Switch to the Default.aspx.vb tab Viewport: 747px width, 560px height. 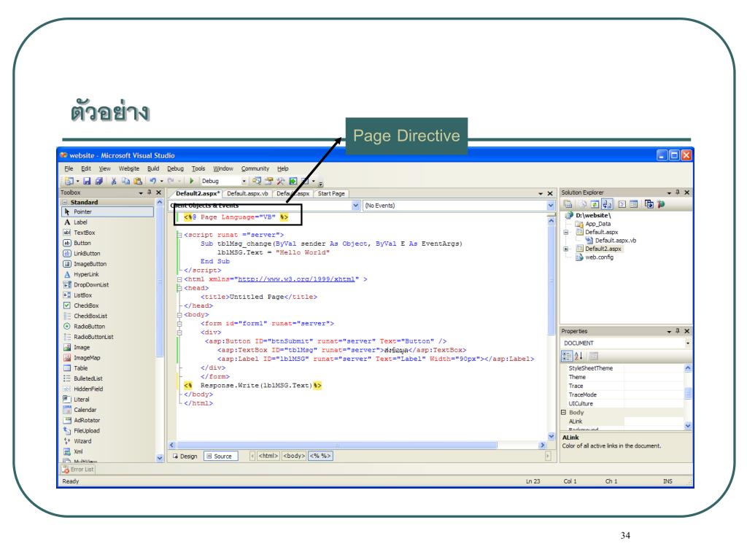(x=247, y=194)
